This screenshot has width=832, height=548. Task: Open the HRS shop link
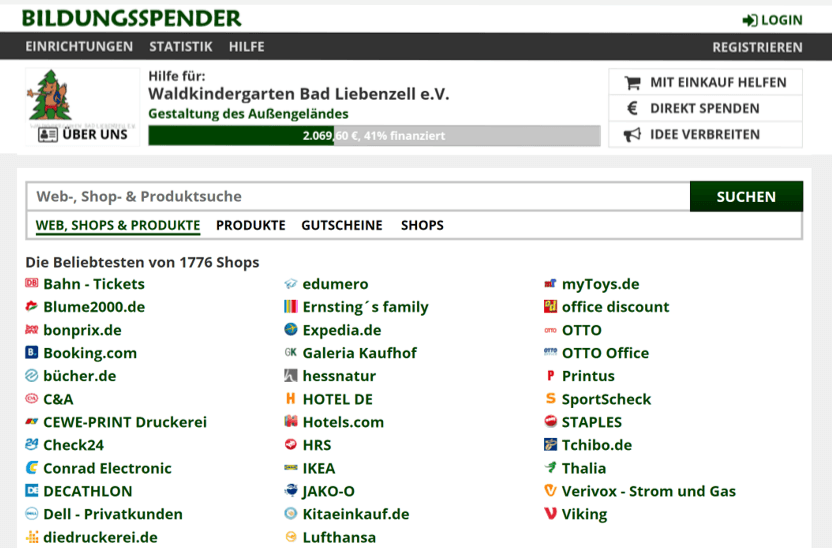click(x=317, y=445)
